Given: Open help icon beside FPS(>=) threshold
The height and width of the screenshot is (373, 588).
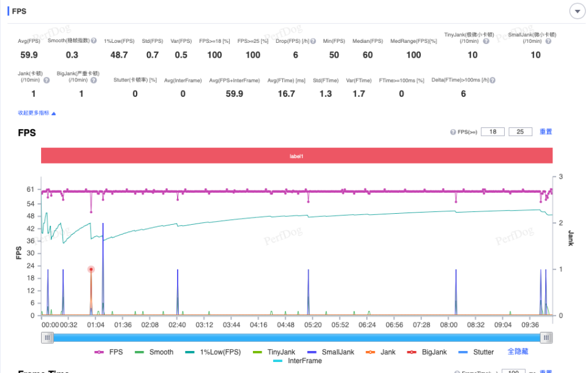Looking at the screenshot, I should point(453,132).
